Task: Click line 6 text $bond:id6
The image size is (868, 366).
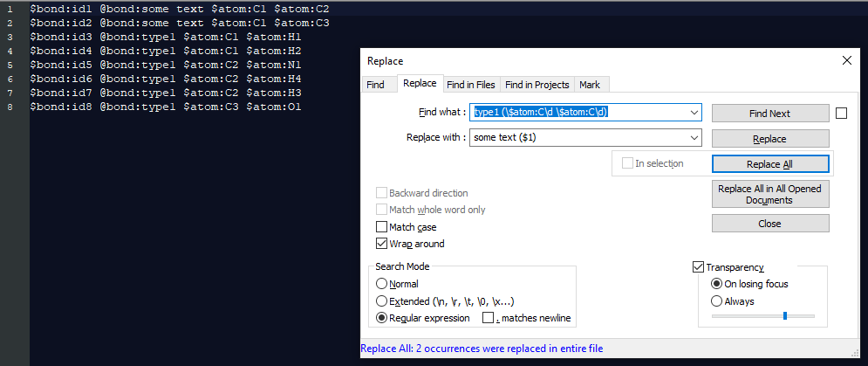Action: click(62, 79)
